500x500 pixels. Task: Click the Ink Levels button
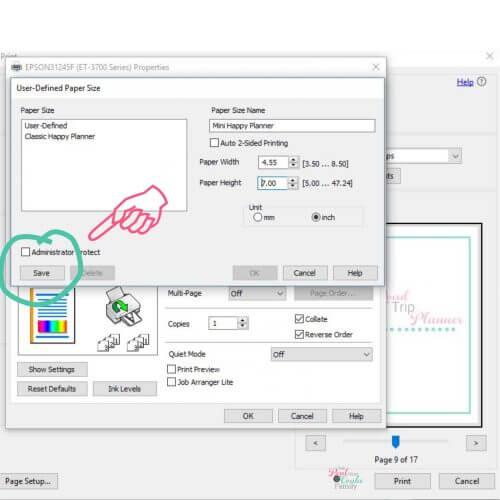[125, 389]
